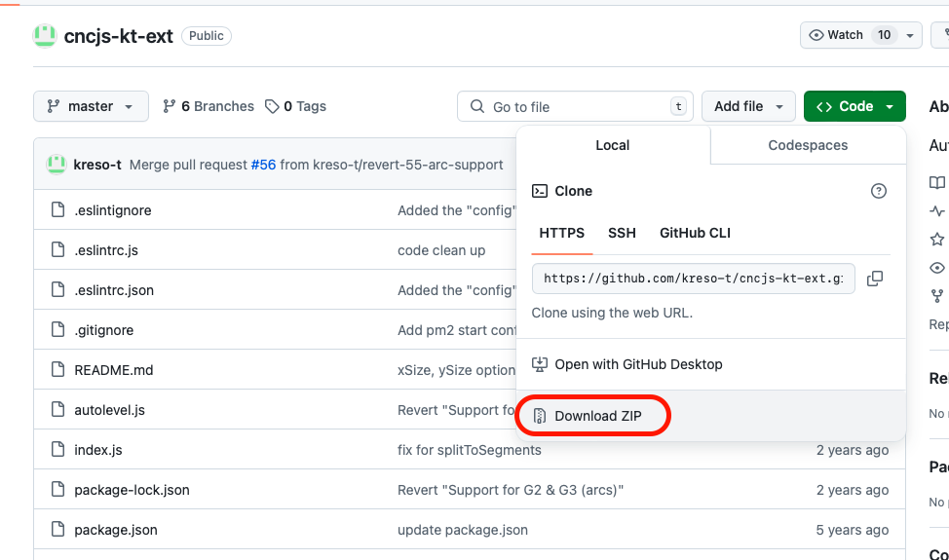The image size is (949, 560).
Task: Select the GitHub CLI clone tab
Action: 695,234
